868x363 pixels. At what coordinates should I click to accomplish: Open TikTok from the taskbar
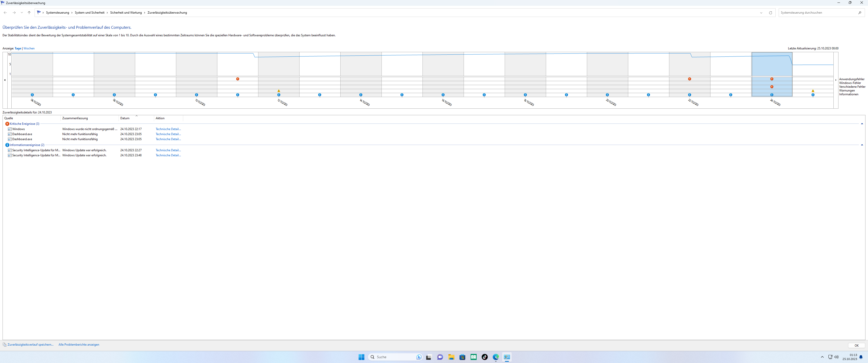[x=484, y=357]
